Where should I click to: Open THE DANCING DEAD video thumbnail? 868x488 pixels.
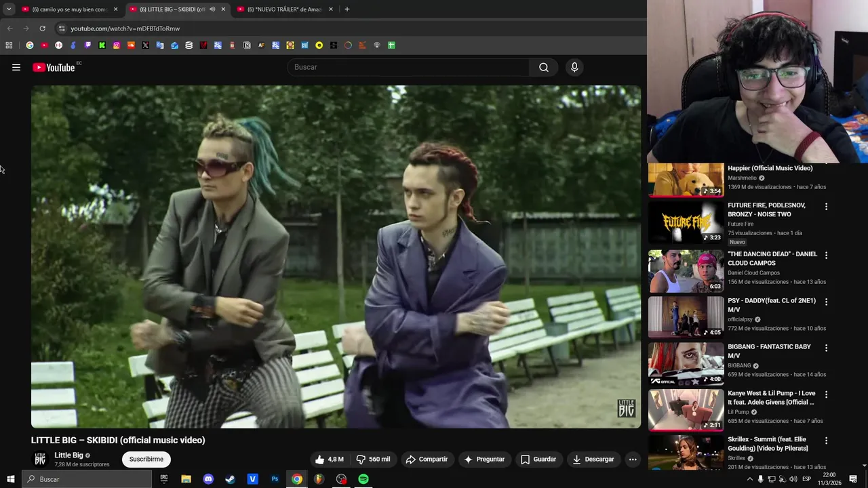click(x=686, y=271)
